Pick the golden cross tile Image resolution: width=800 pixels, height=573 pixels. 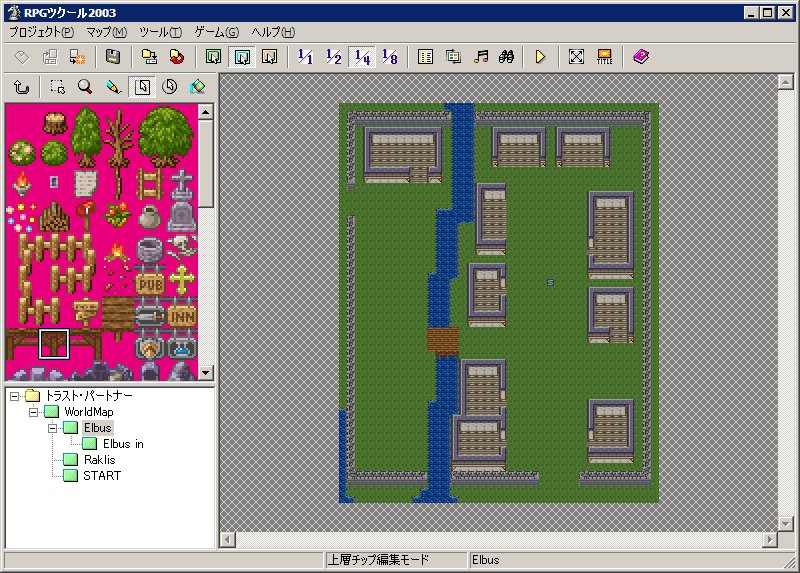point(182,280)
